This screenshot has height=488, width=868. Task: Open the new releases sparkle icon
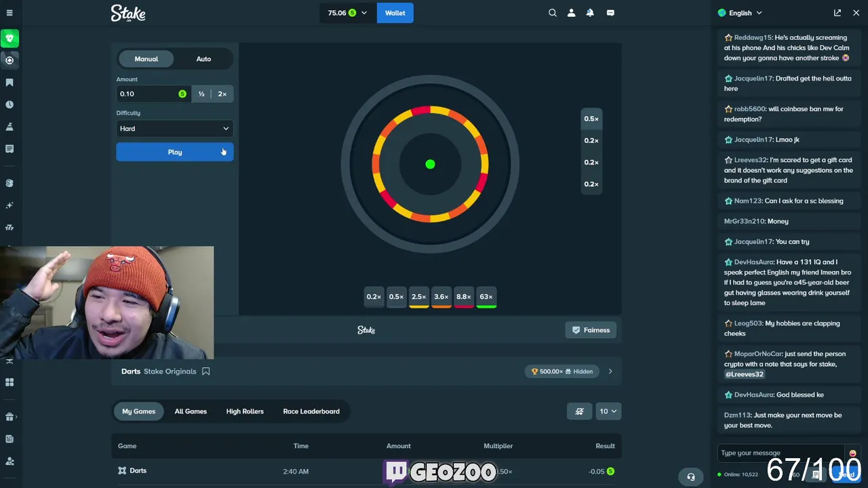coord(9,205)
